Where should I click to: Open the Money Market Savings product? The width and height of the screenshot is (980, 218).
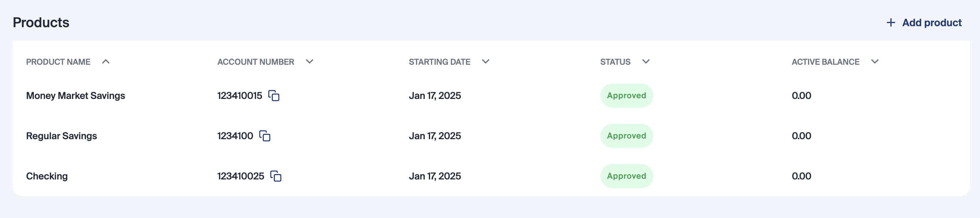pos(75,96)
